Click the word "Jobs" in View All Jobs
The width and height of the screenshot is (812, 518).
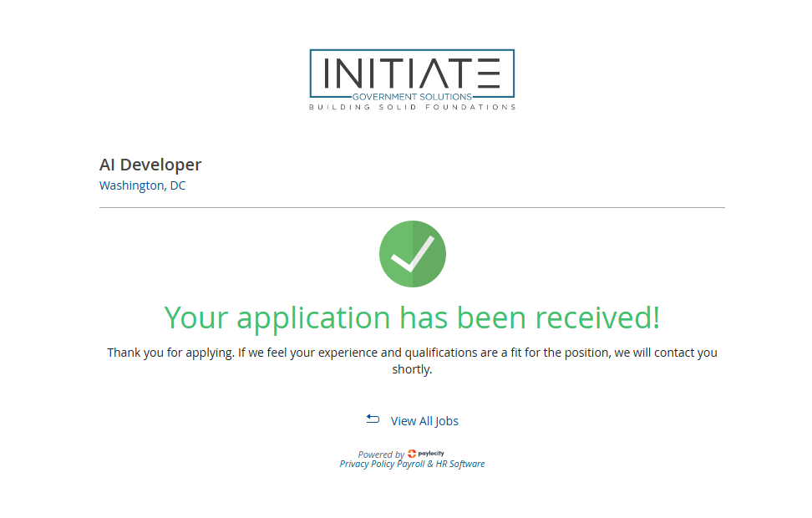point(445,421)
